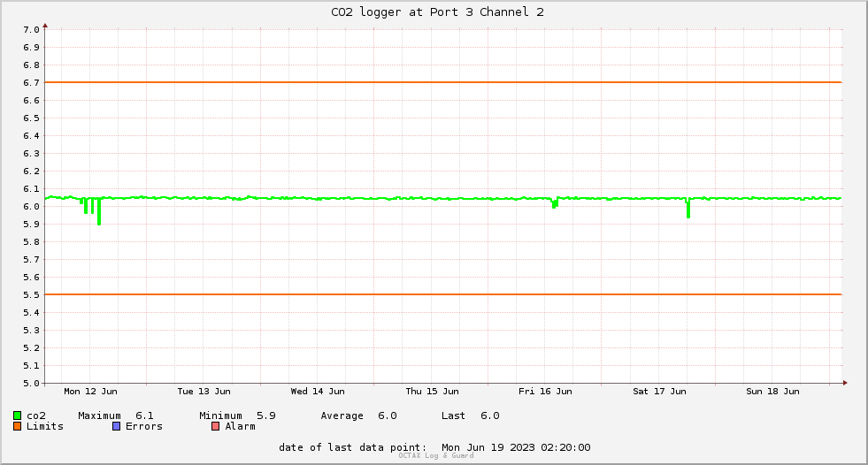868x465 pixels.
Task: Click the upper orange limit line at 6.7
Action: tap(443, 82)
